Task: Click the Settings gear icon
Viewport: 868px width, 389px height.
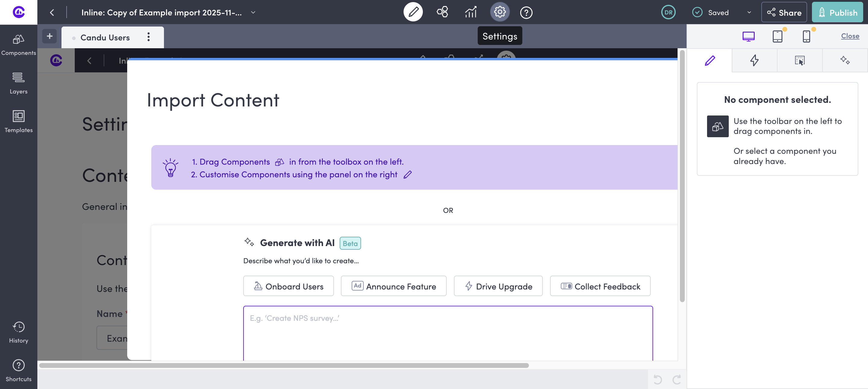Action: point(500,12)
